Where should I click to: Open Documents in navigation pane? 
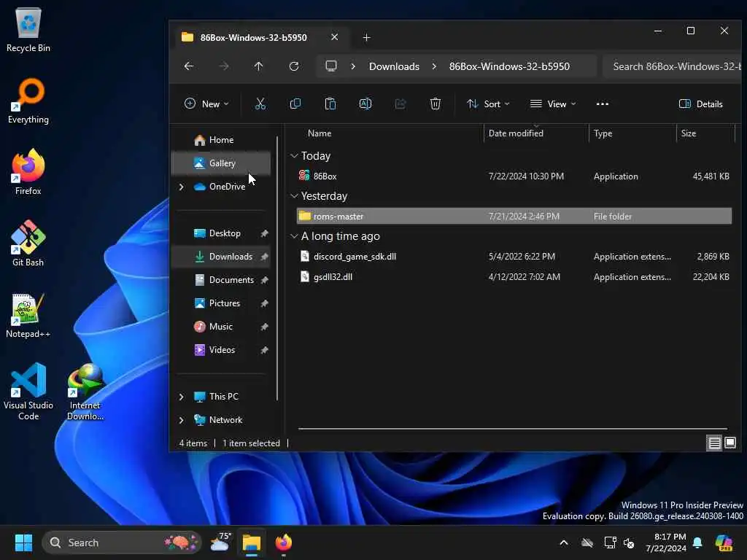click(x=221, y=280)
